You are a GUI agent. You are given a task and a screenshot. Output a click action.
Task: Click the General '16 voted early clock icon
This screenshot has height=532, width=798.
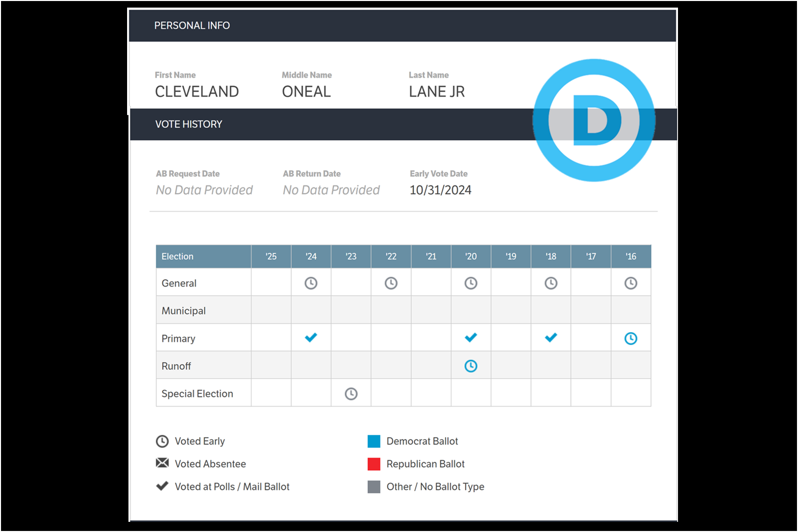pos(631,283)
